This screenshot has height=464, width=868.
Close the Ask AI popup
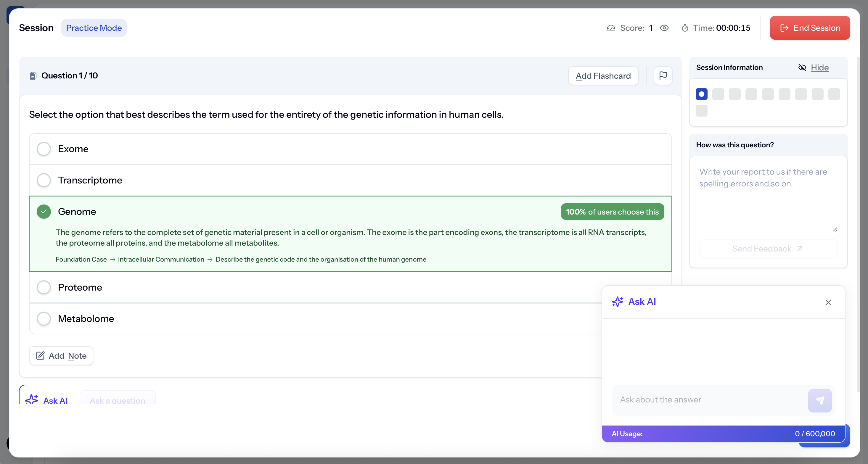point(828,302)
